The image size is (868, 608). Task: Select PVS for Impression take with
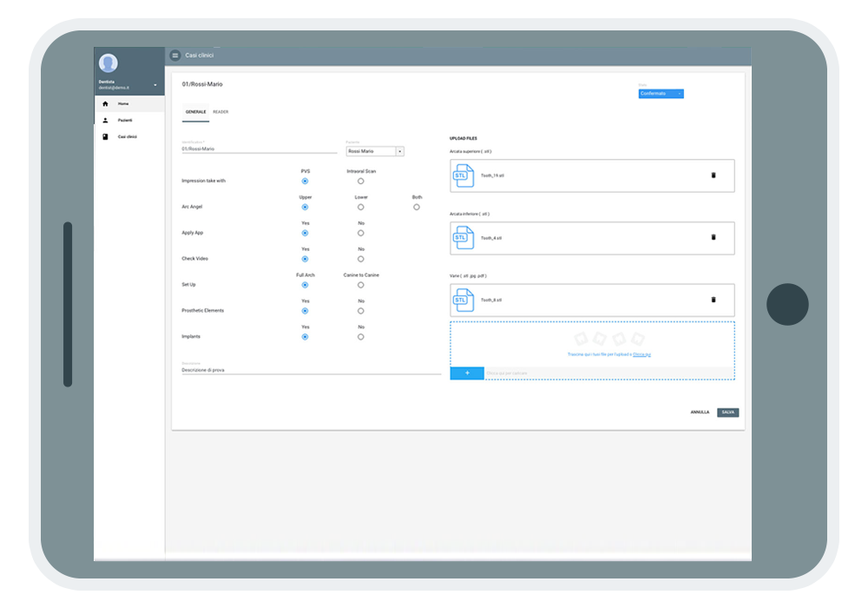[305, 181]
